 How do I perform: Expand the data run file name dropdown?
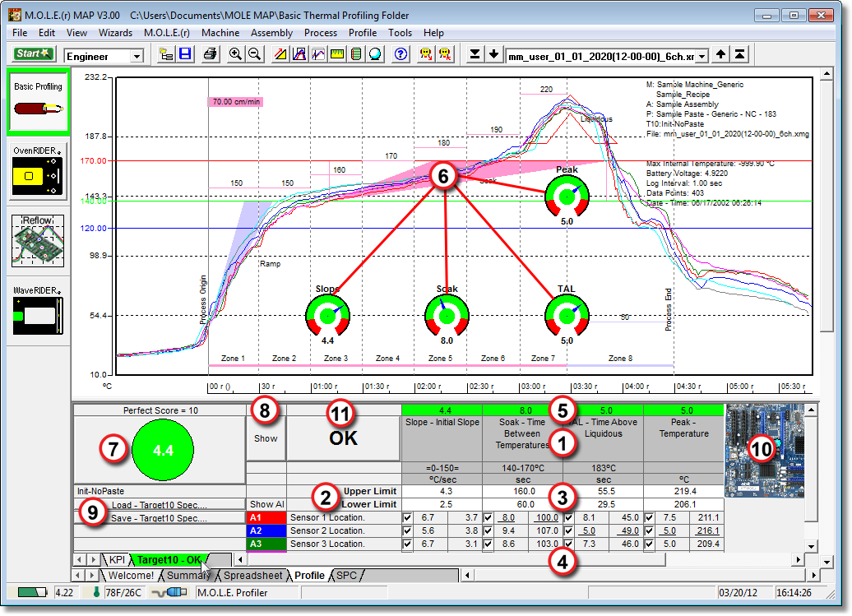702,56
